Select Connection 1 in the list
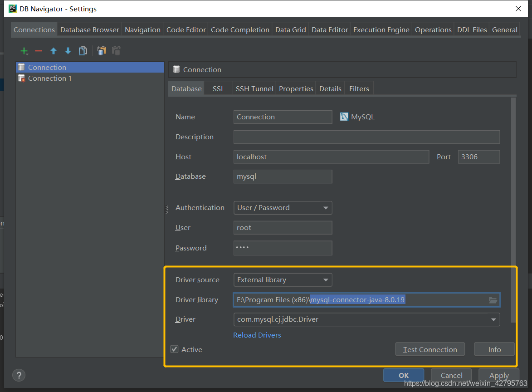This screenshot has height=392, width=532. point(49,78)
